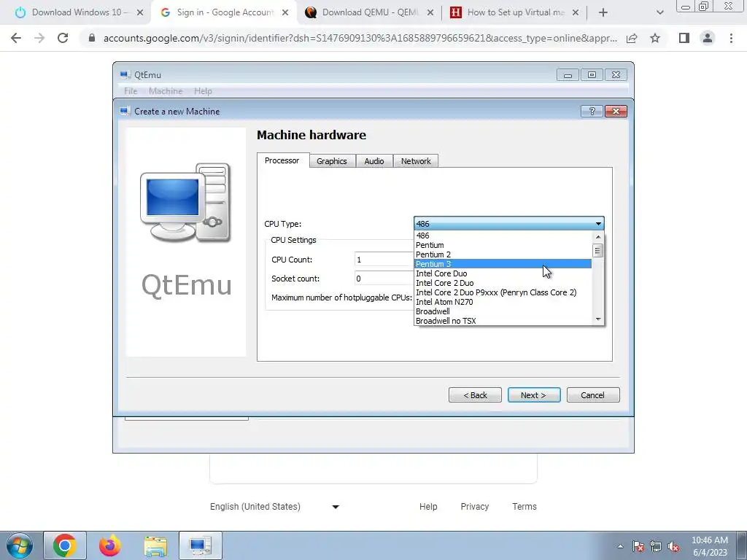
Task: Switch to the Network tab
Action: [416, 161]
